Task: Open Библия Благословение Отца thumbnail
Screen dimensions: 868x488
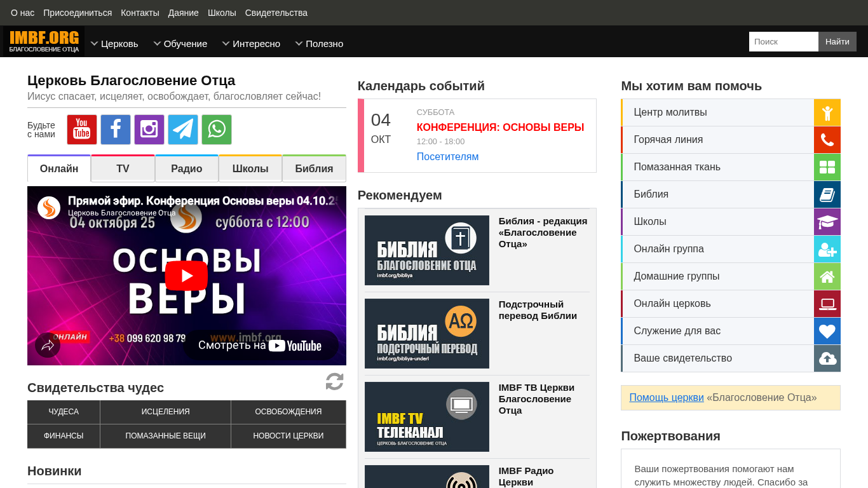Action: click(x=427, y=250)
